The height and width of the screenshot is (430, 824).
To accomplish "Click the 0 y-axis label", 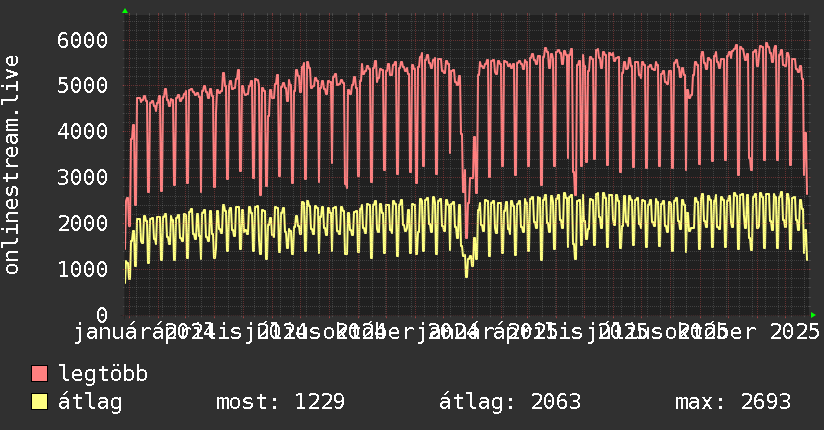I will point(102,315).
